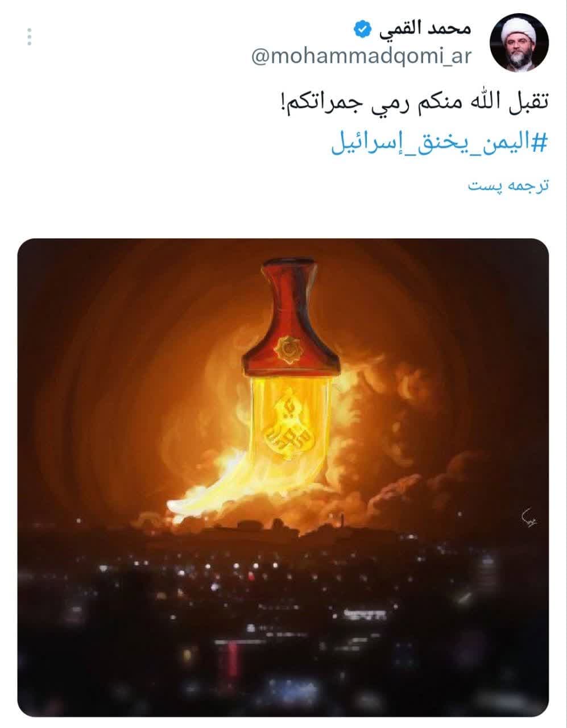This screenshot has width=567, height=728.
Task: Open the profile avatar of محمد القمي
Action: (519, 43)
